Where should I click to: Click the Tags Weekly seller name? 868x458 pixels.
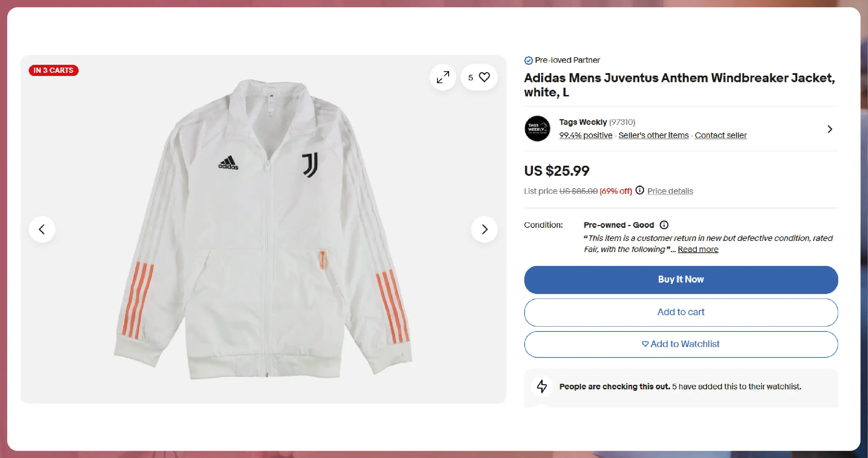[583, 122]
